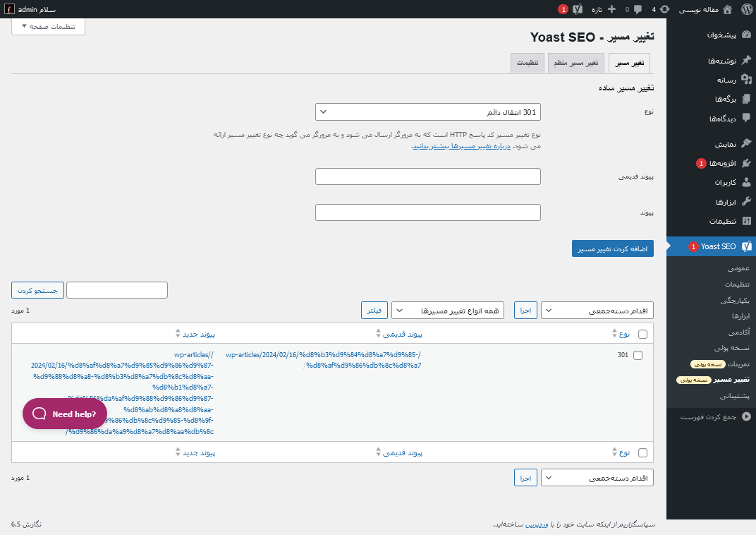Click the Settings (تنظیمات) sliders icon in sidebar
Screen dimensions: 756x535
[x=746, y=221]
